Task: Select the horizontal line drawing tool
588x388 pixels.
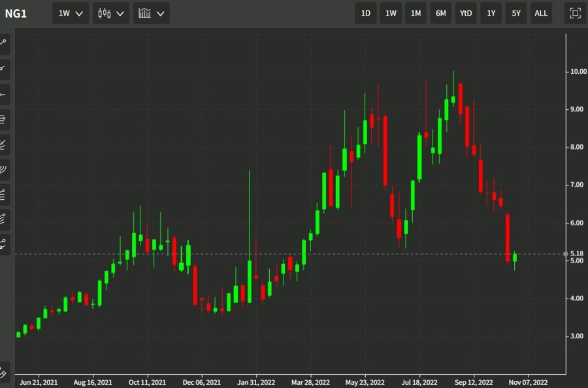Action: coord(3,95)
